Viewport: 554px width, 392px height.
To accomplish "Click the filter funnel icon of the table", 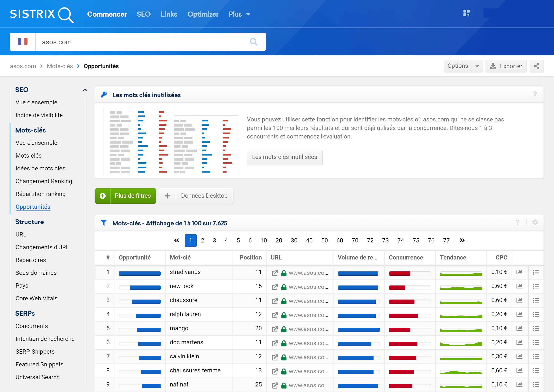I will point(104,223).
